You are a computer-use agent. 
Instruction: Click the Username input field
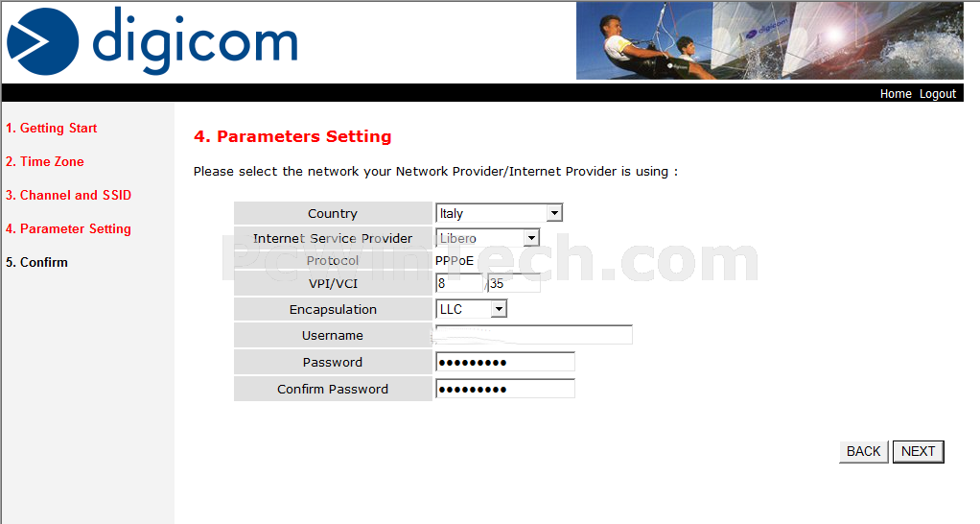coord(534,335)
